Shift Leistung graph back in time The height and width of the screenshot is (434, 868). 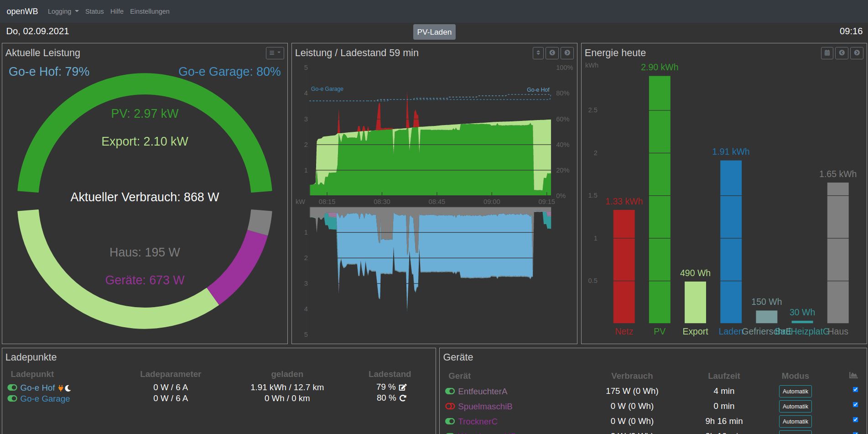(552, 53)
